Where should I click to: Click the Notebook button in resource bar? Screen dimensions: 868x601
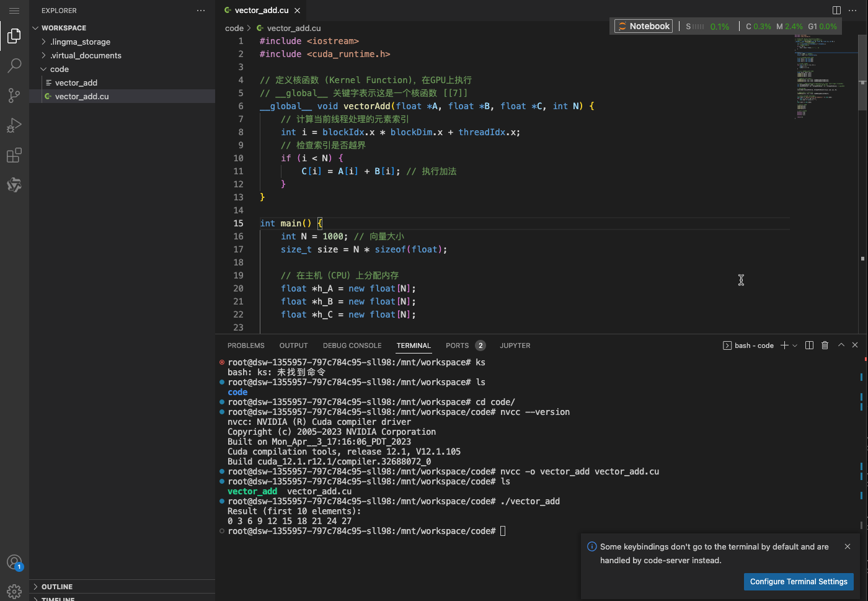coord(644,26)
